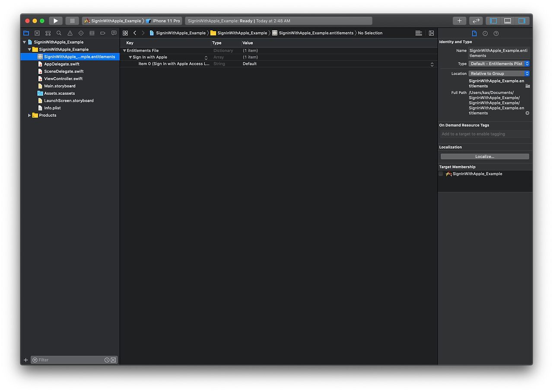
Task: Collapse the SignInWithApple_Example project root
Action: point(25,42)
